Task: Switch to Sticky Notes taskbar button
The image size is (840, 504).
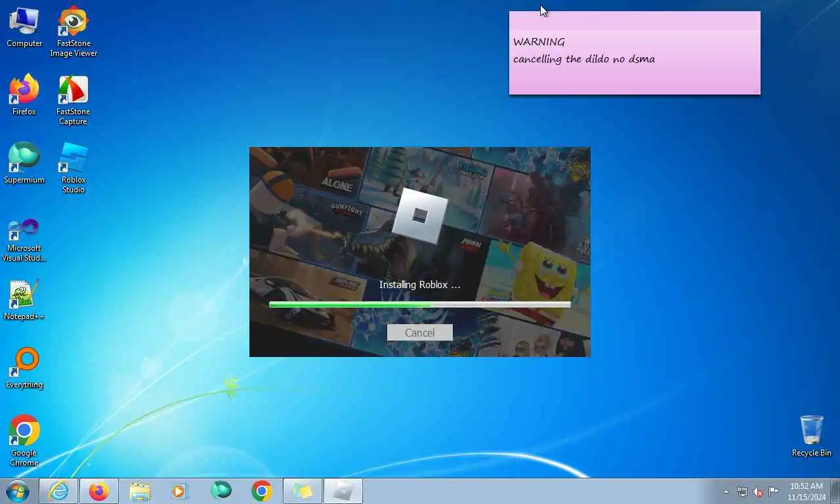Action: click(303, 491)
